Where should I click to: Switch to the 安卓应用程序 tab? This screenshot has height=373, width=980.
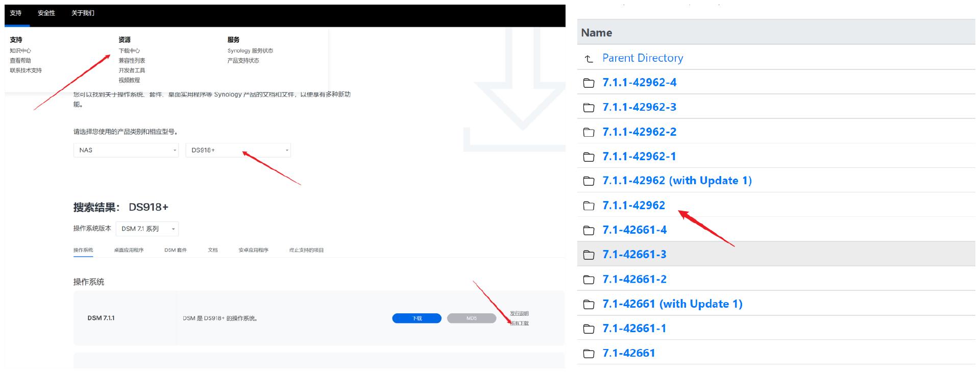click(253, 250)
